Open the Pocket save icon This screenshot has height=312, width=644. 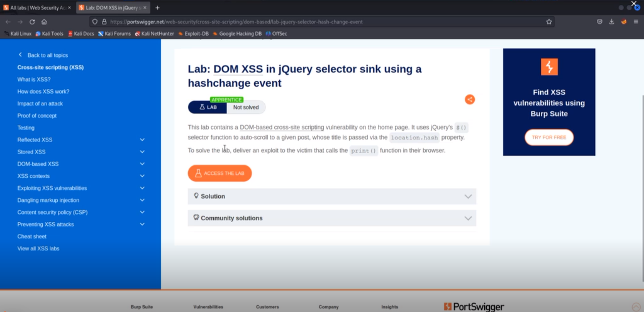(x=600, y=22)
